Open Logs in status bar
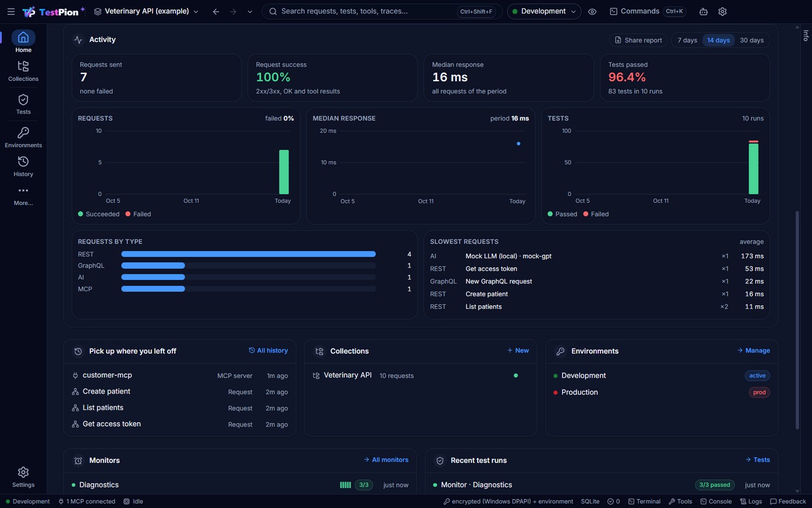812x508 pixels. [751, 501]
